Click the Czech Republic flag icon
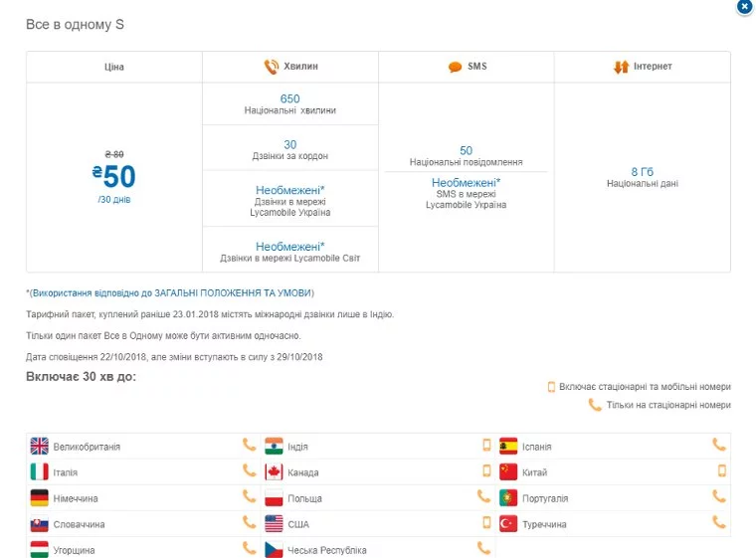 (x=274, y=549)
